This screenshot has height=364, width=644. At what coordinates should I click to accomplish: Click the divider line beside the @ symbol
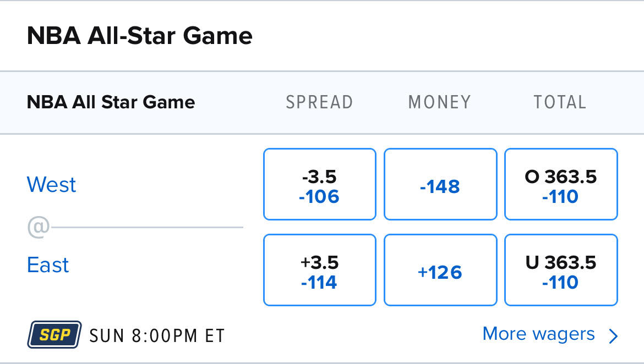point(147,227)
